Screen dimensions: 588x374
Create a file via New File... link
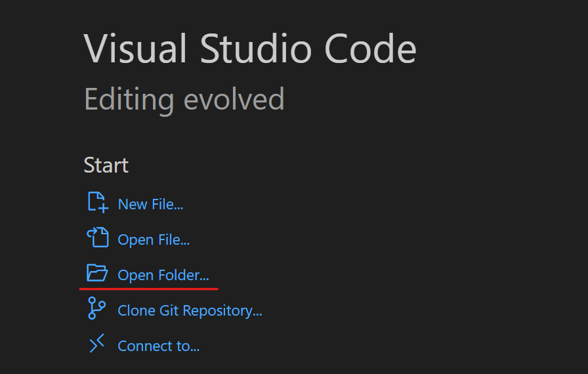pos(150,204)
